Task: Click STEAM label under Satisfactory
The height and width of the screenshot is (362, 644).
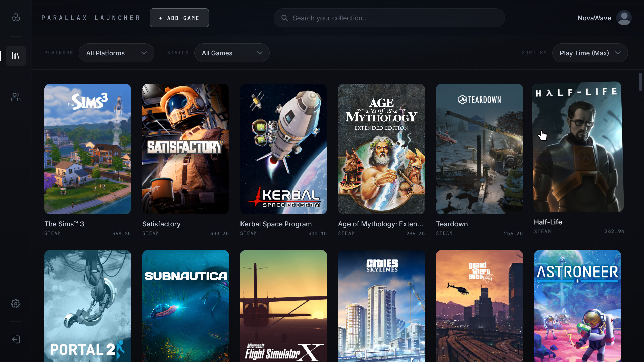Action: 151,233
